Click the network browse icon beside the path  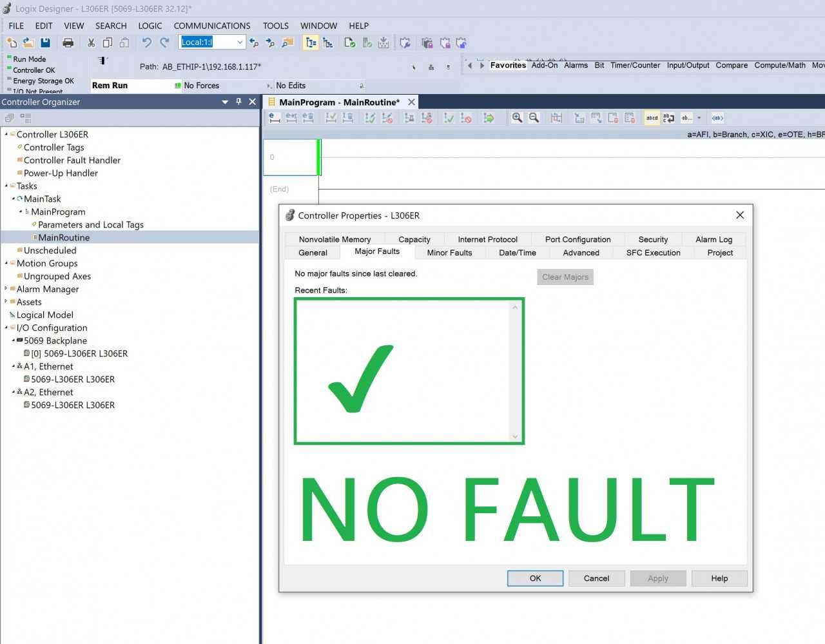tap(431, 67)
